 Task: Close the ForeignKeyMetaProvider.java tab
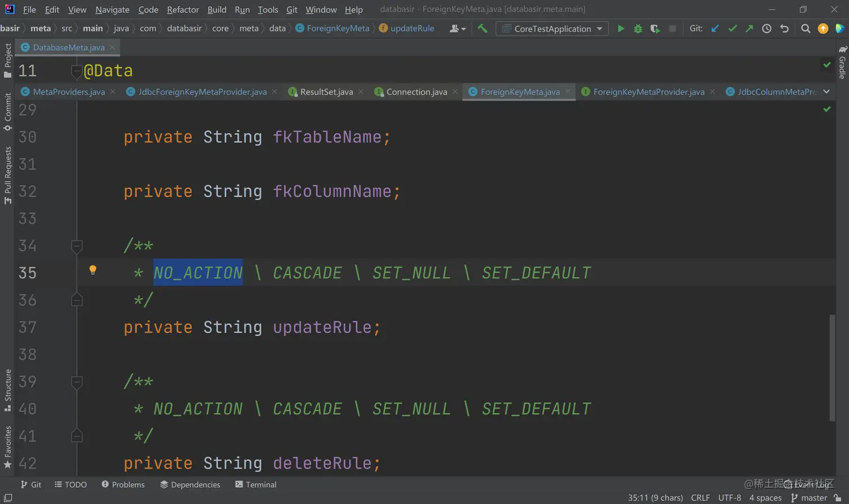[x=713, y=91]
